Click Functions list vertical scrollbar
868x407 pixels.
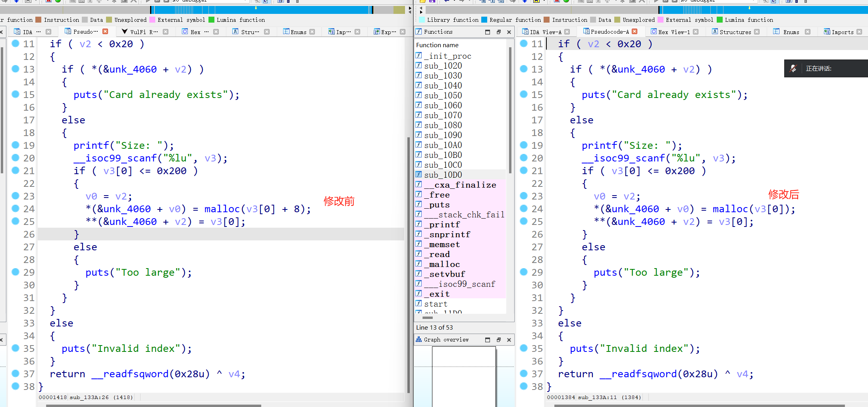[510, 111]
